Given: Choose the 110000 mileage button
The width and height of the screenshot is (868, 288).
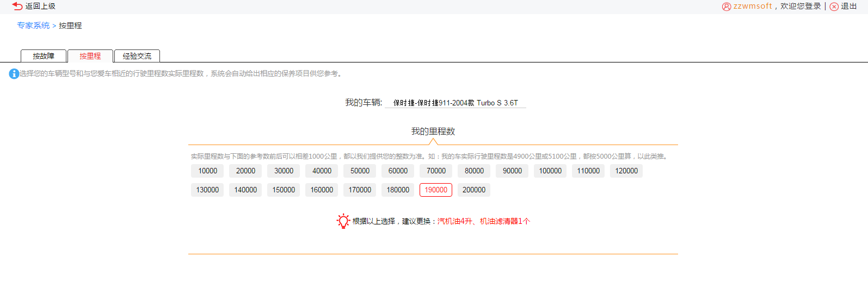Looking at the screenshot, I should tap(588, 171).
